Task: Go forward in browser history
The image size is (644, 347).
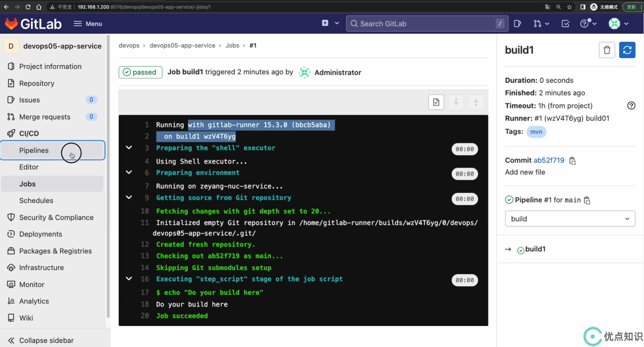Action: click(17, 7)
